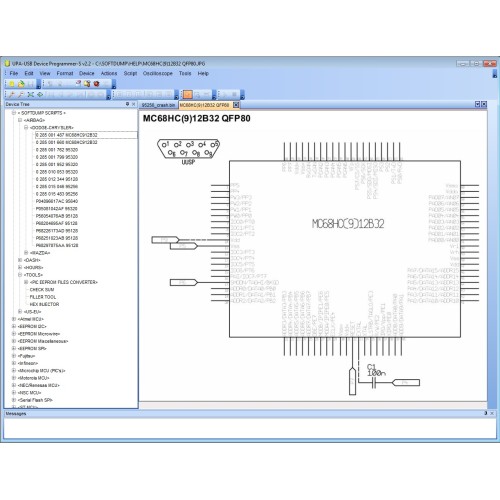The image size is (500, 500).
Task: Click the green diamond toolbar icon
Action: click(40, 95)
